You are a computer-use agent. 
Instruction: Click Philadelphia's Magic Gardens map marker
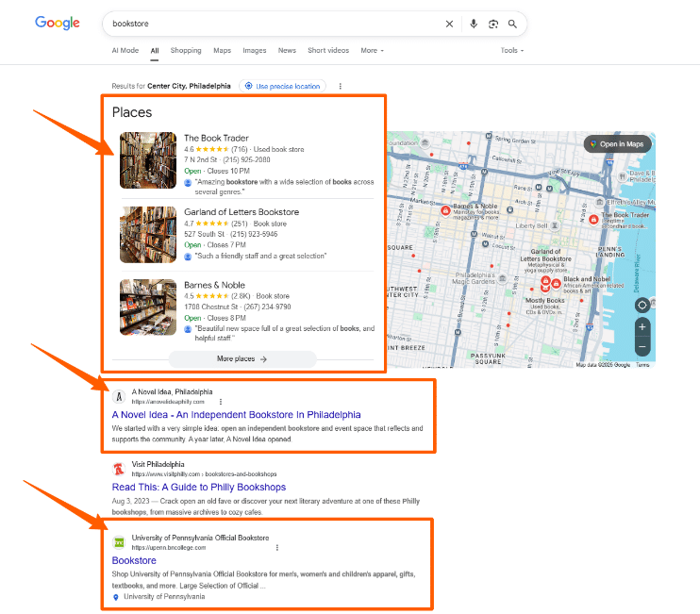[503, 279]
